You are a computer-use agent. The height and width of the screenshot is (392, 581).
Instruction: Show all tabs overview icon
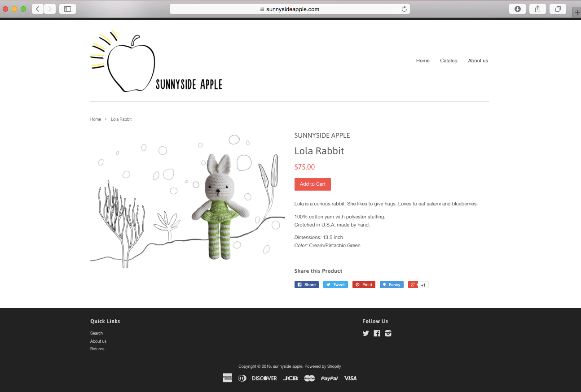pyautogui.click(x=558, y=9)
